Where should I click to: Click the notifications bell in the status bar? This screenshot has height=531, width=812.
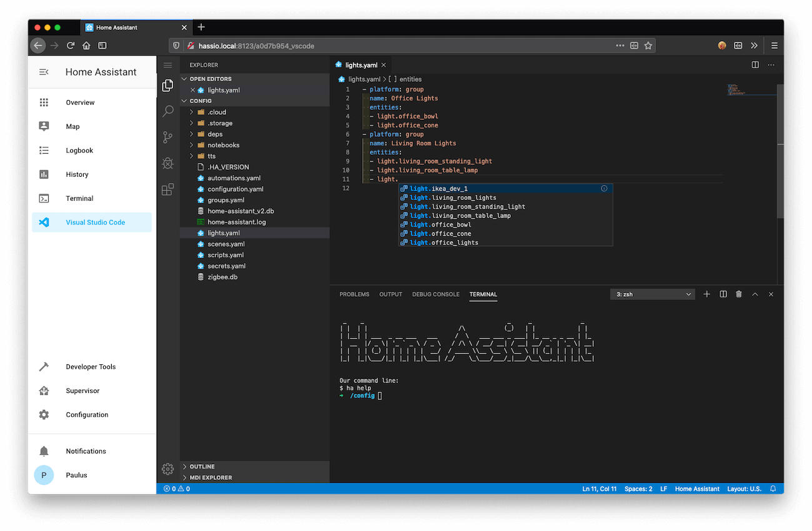[x=773, y=489]
